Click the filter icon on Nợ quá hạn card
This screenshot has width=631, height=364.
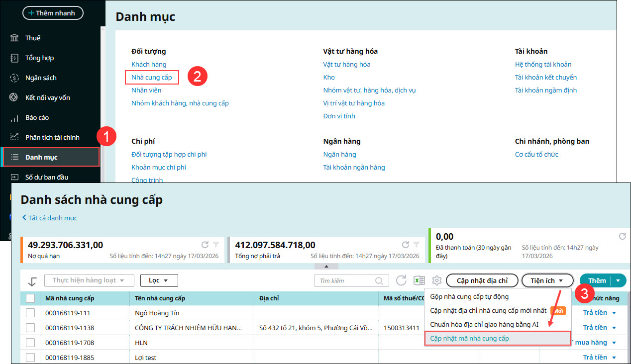(216, 245)
